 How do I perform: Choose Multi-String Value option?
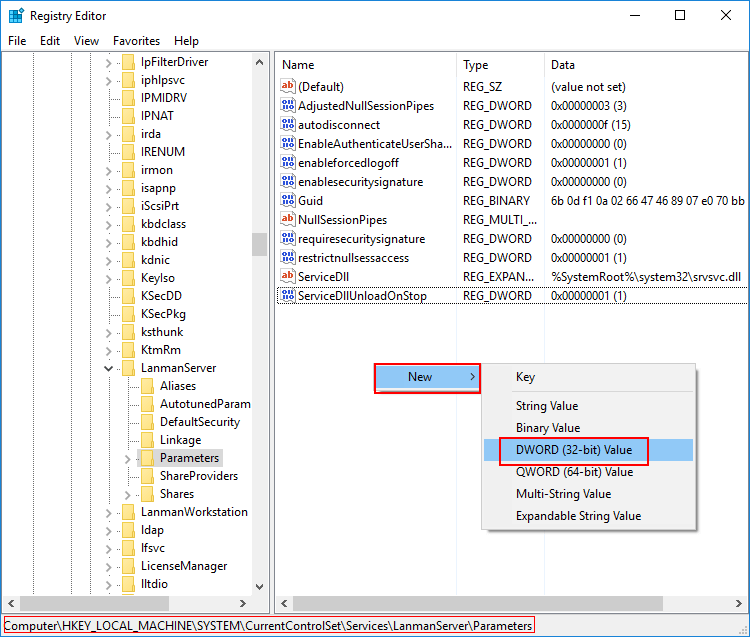pyautogui.click(x=588, y=494)
